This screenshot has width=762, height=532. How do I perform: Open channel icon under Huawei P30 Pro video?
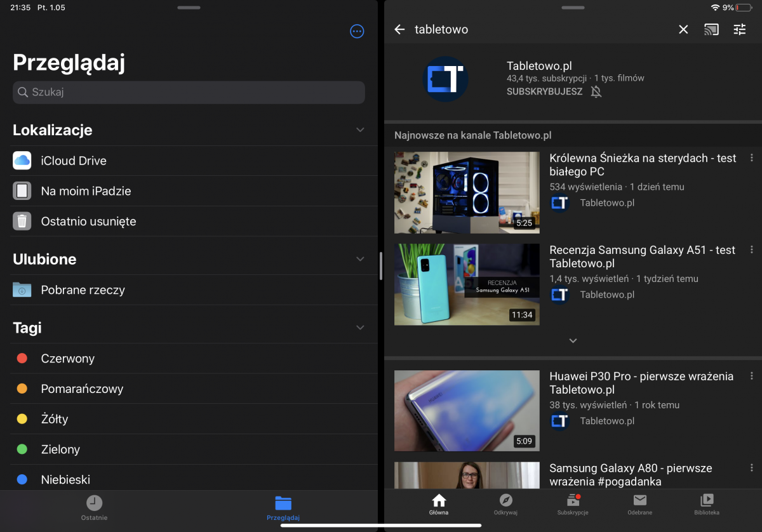click(559, 421)
